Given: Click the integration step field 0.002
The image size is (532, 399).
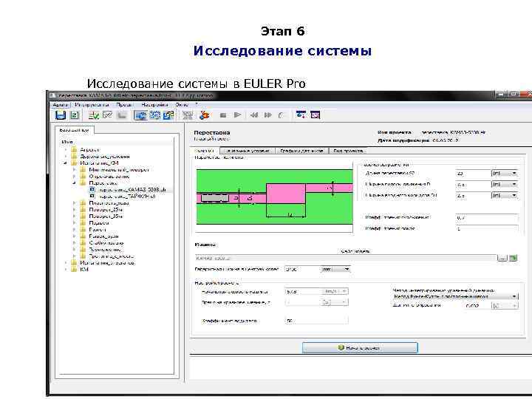Looking at the screenshot, I should pos(476,306).
